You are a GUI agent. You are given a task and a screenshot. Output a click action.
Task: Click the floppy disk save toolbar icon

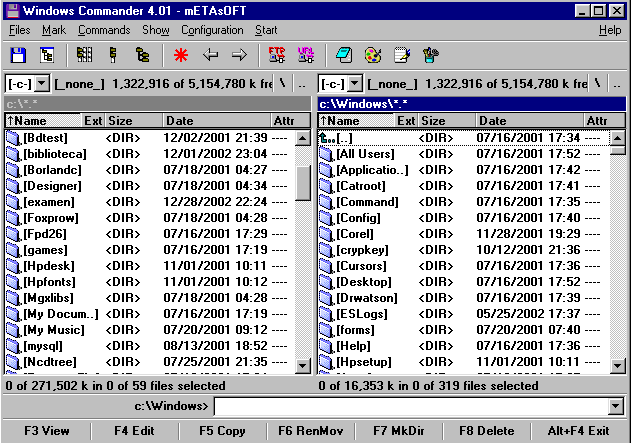tap(18, 55)
